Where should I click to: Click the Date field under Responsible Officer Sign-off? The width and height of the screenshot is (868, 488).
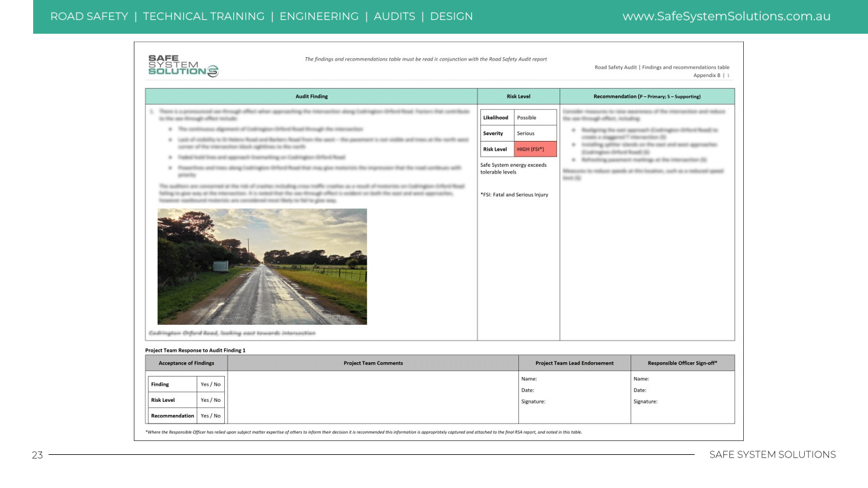[640, 390]
